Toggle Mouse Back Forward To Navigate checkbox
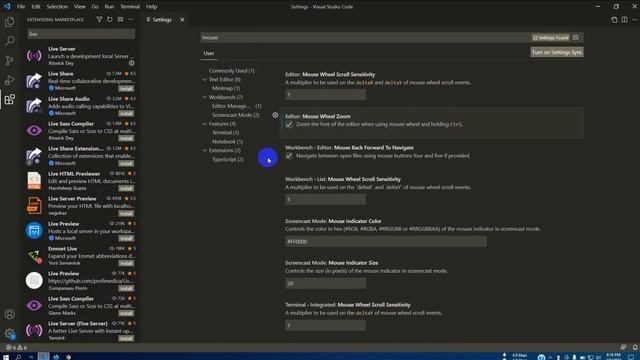The height and width of the screenshot is (360, 640). [289, 156]
